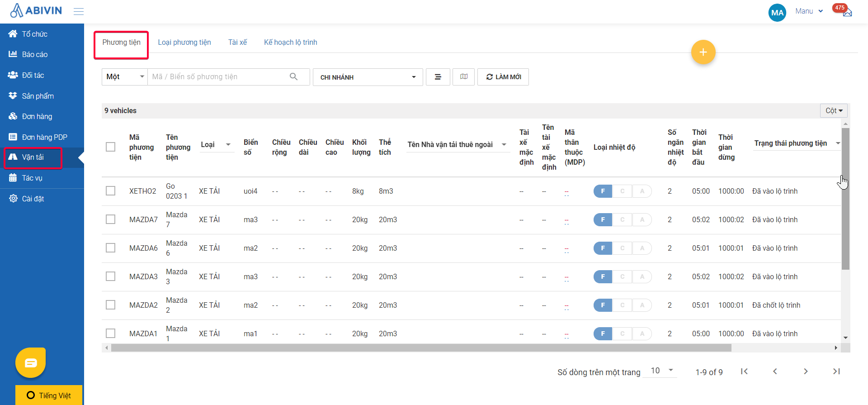Click the Tiếng Việt language button
This screenshot has height=405, width=868.
pos(49,395)
